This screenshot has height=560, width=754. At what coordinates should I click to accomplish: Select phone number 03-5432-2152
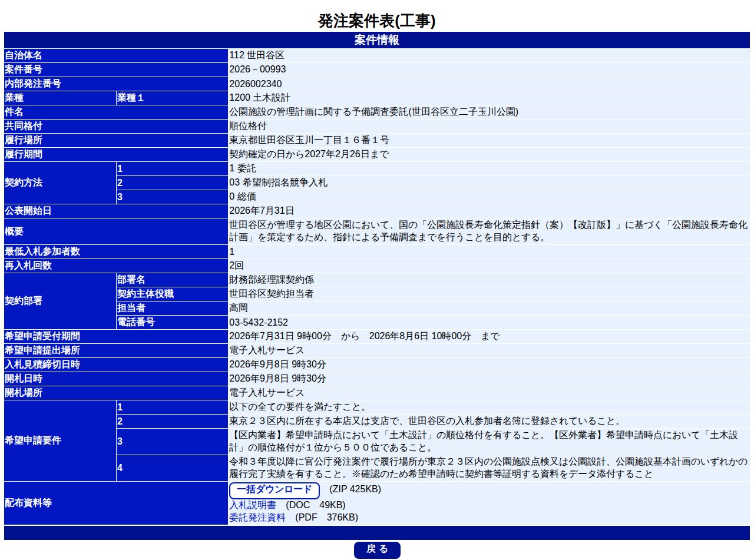pos(258,322)
